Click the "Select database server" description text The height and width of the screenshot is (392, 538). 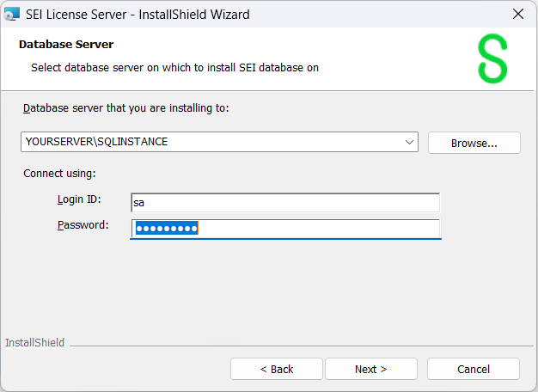[174, 67]
